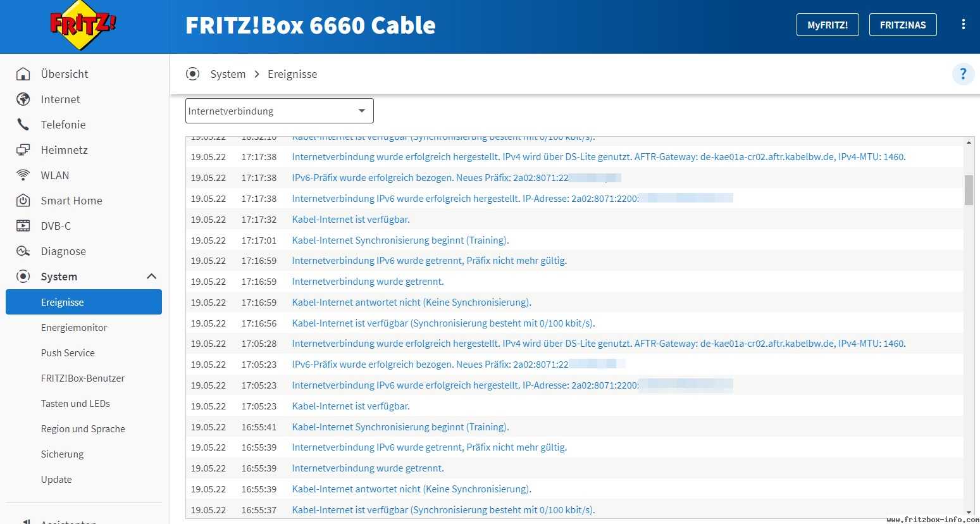Click the WLAN wifi icon
Image resolution: width=980 pixels, height=524 pixels.
[x=23, y=175]
